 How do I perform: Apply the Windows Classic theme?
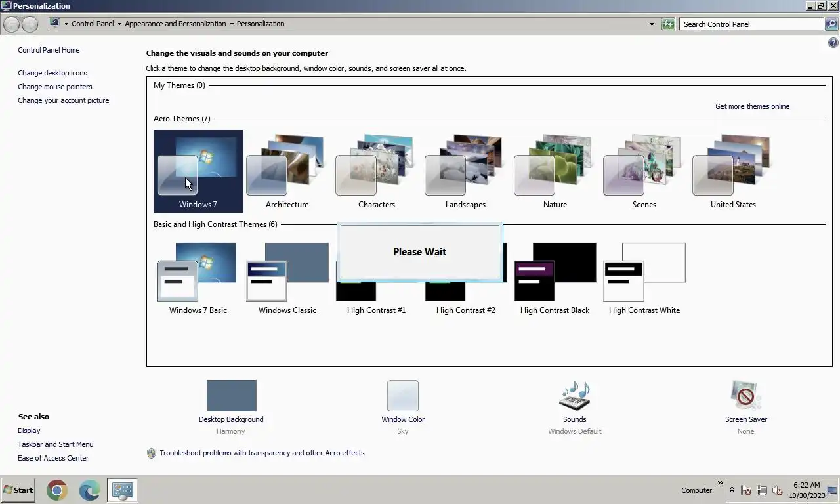point(287,278)
